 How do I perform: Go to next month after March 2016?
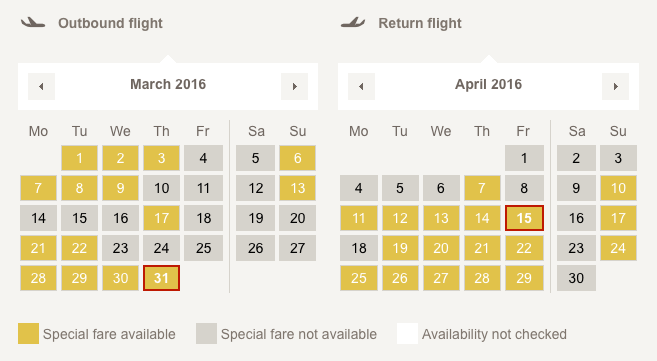(295, 87)
